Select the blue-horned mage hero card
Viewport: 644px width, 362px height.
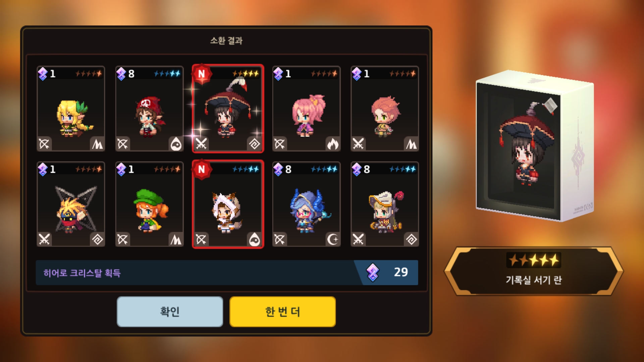tap(306, 204)
